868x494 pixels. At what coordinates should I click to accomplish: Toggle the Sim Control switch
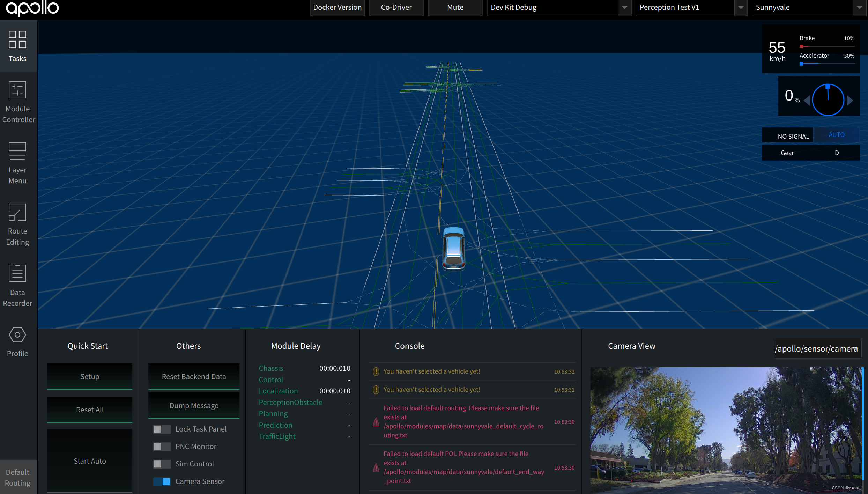click(162, 464)
